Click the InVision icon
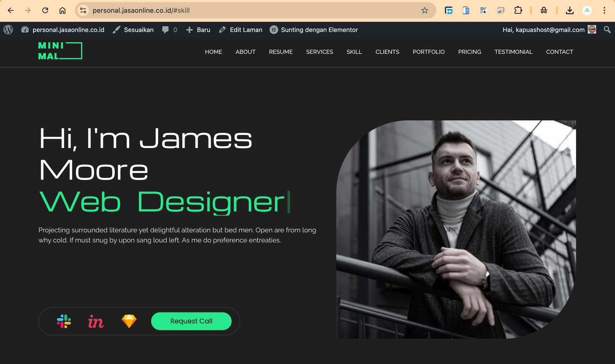 (x=96, y=321)
